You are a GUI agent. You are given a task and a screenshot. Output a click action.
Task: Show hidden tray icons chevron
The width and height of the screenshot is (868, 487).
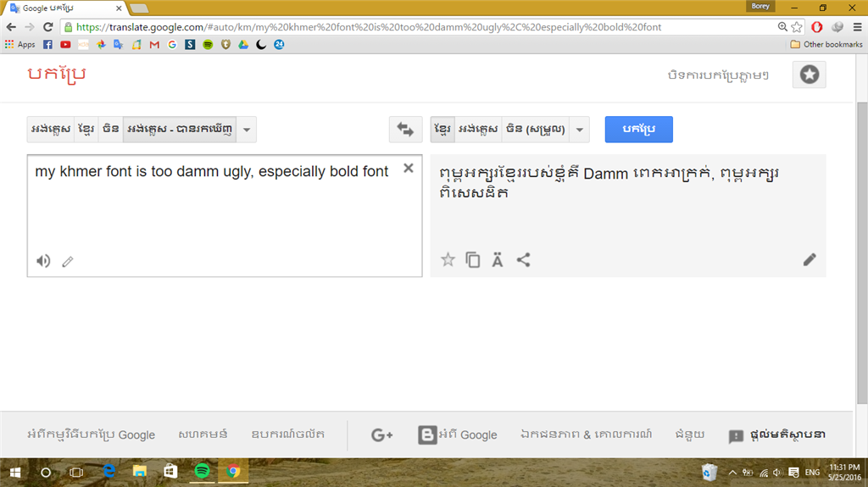click(732, 473)
